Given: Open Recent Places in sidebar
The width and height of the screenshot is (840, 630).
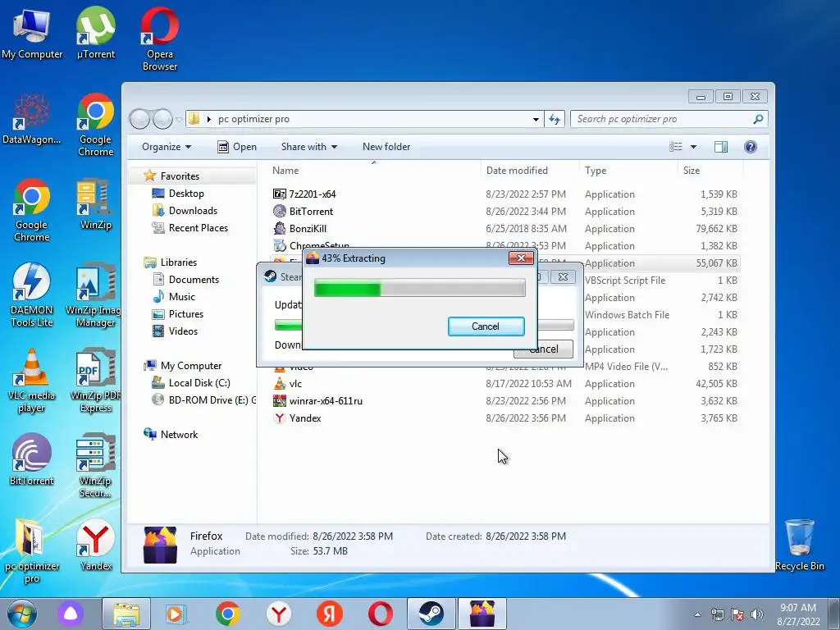Looking at the screenshot, I should click(x=199, y=228).
